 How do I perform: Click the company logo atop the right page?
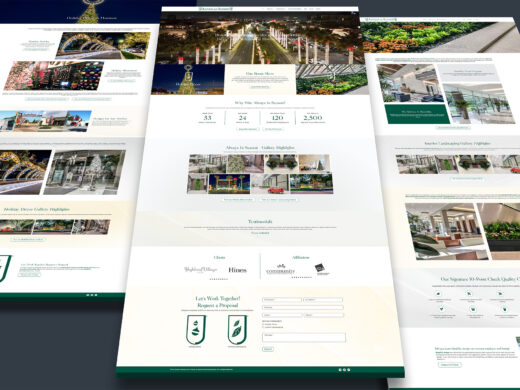pos(381,19)
